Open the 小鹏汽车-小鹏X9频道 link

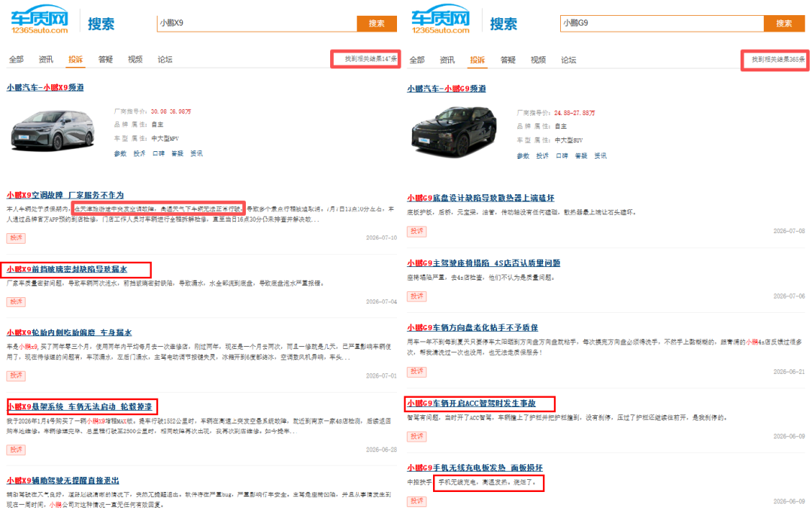pos(45,87)
